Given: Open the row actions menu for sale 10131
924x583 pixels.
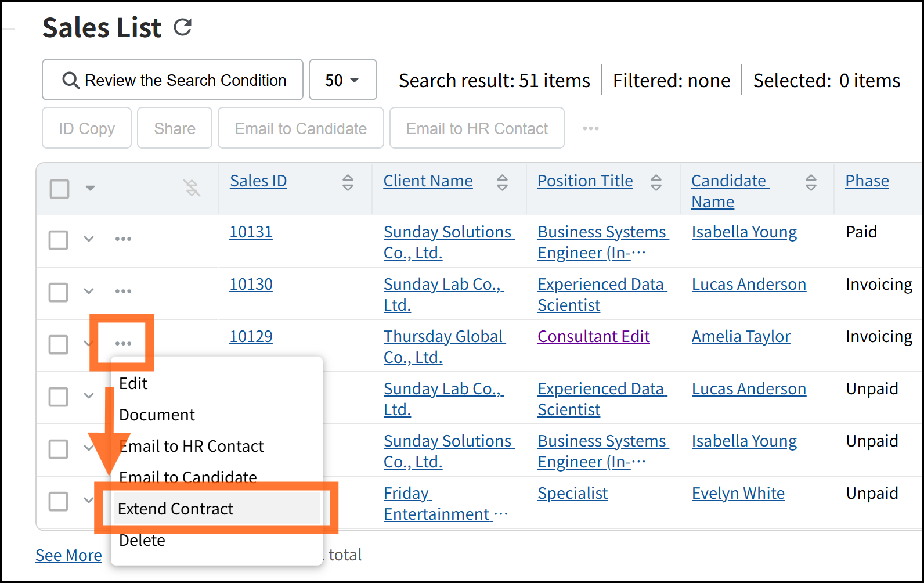Looking at the screenshot, I should point(123,239).
